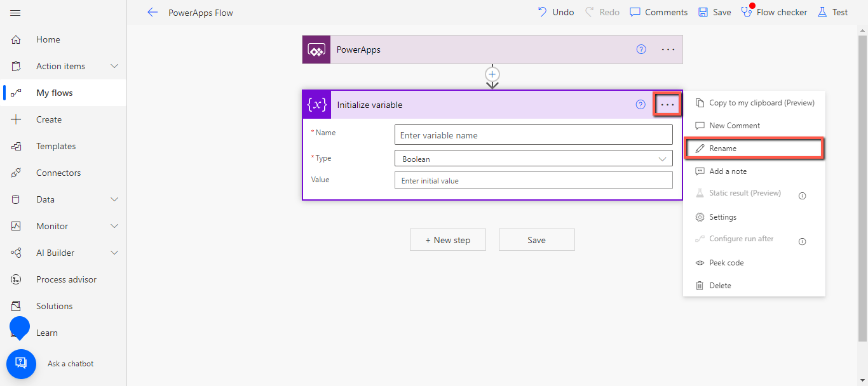Click the PowerApps Flow title text

tap(201, 13)
